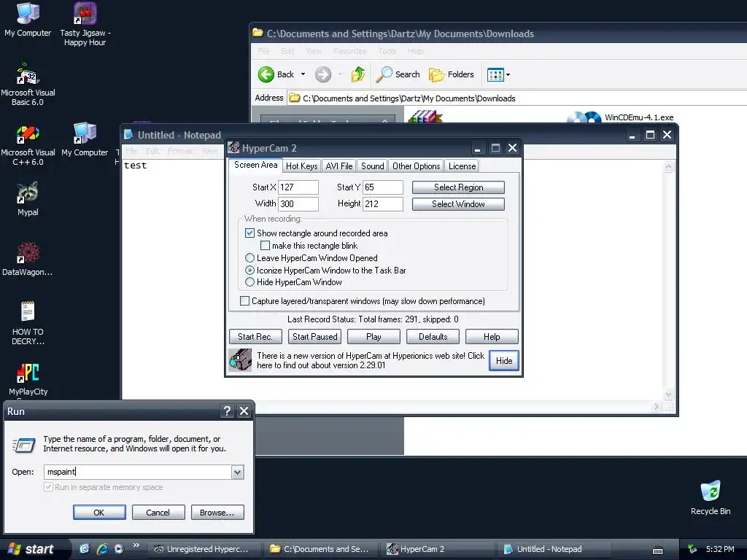Open Search in the Explorer toolbar

coord(398,74)
